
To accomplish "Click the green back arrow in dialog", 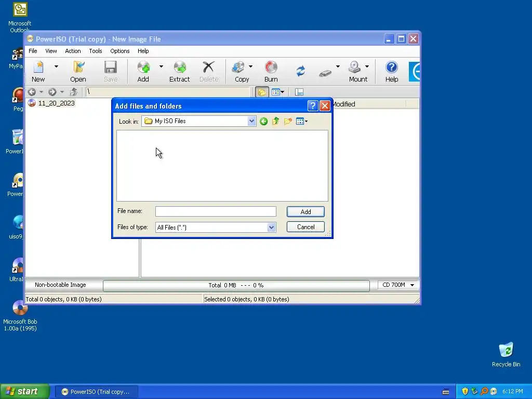I will [x=263, y=121].
